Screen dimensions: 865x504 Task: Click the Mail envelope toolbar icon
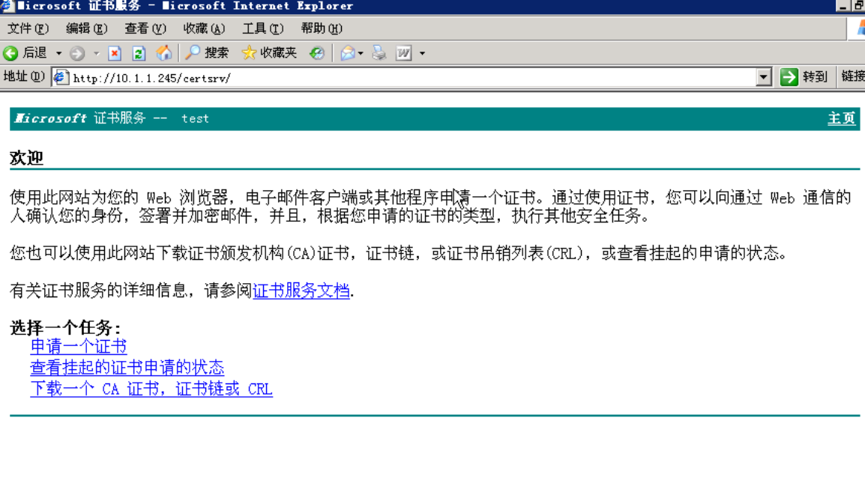[347, 53]
